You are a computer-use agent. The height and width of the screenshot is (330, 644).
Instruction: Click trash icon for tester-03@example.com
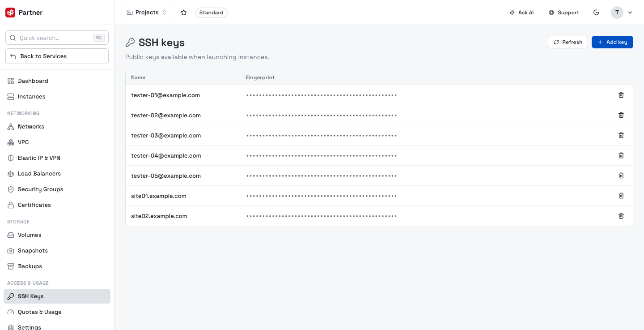click(x=621, y=135)
